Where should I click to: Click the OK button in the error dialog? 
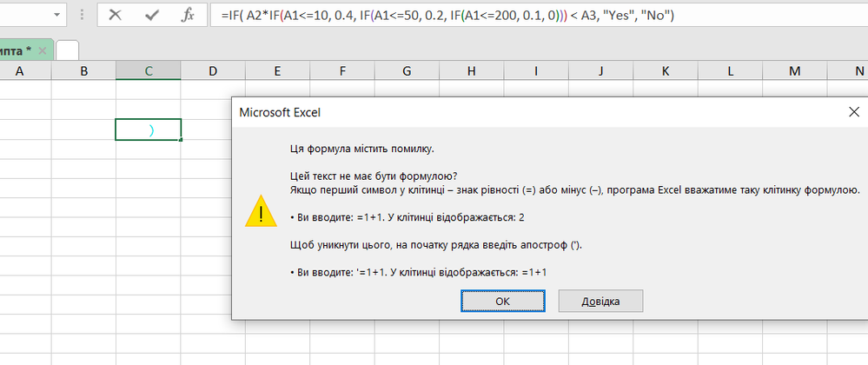coord(503,302)
